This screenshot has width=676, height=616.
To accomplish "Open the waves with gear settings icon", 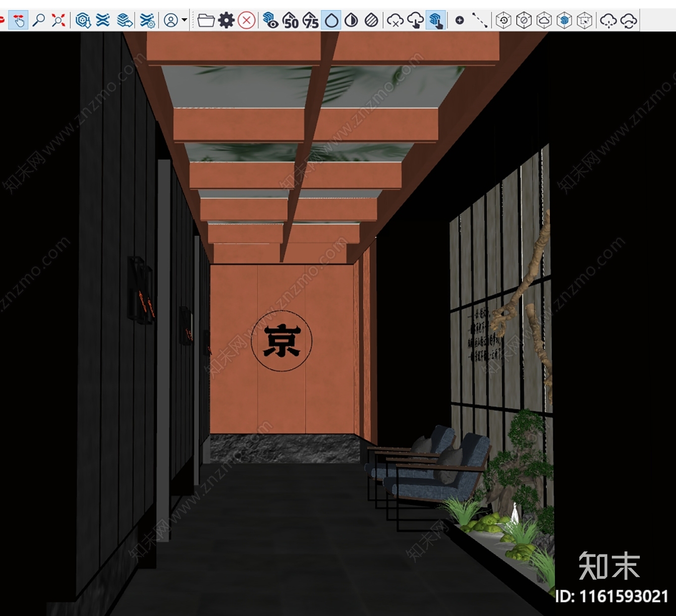I will coord(147,20).
